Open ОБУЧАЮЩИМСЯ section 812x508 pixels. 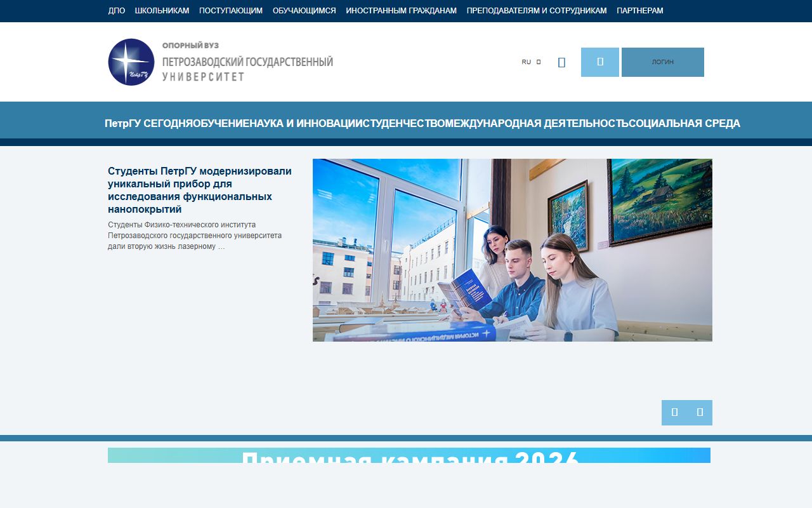[x=304, y=11]
